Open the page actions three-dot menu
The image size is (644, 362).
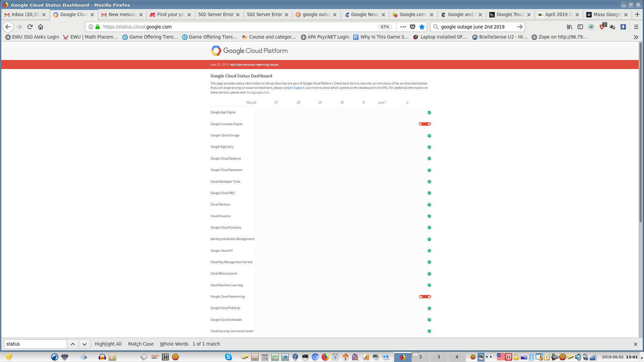tap(403, 27)
